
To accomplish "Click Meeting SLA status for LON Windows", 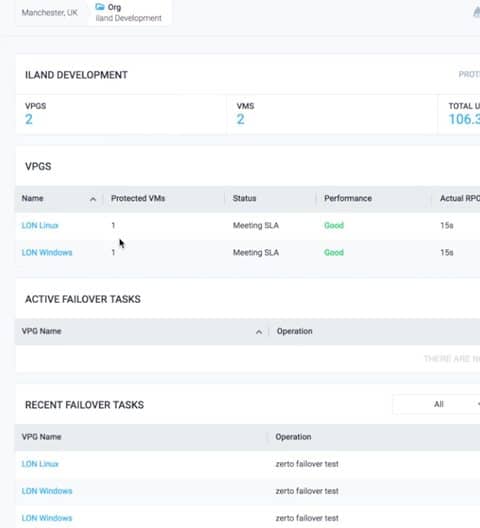I will [x=256, y=252].
